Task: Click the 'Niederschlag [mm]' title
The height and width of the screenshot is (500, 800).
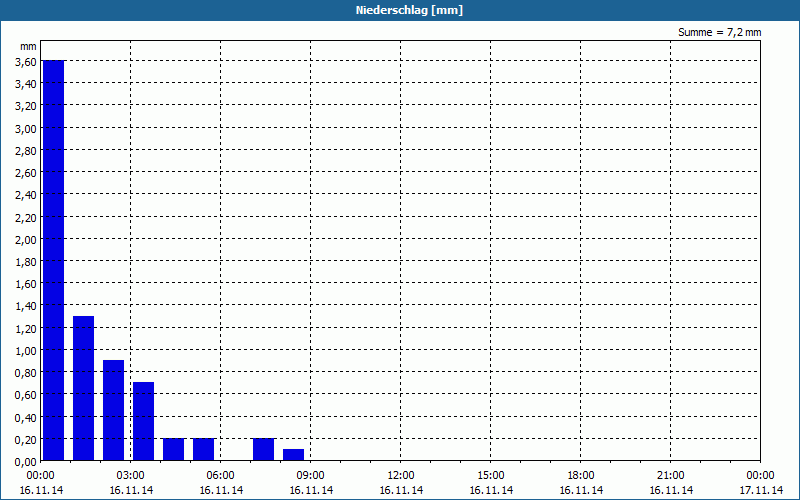Action: coord(409,10)
